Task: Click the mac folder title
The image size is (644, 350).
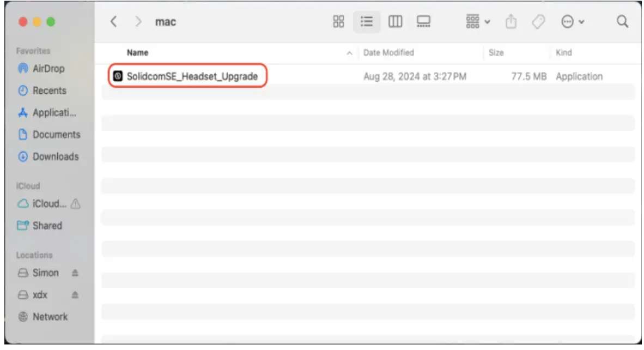Action: pyautogui.click(x=166, y=22)
